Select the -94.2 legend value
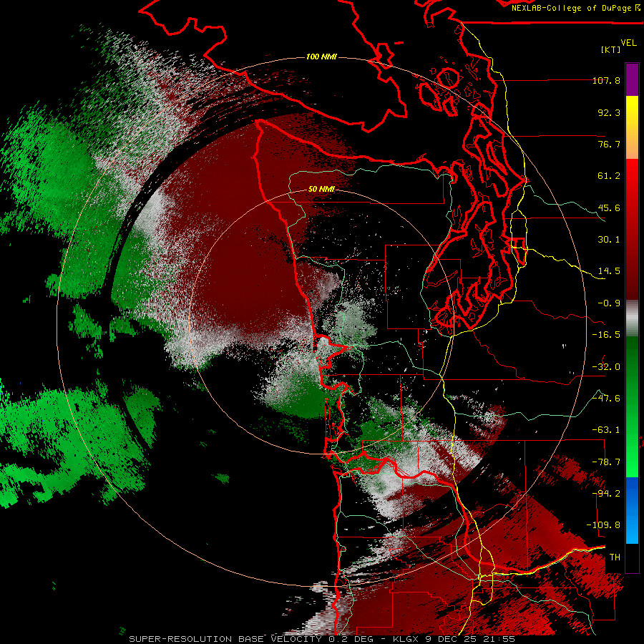The image size is (644, 644). [x=606, y=494]
